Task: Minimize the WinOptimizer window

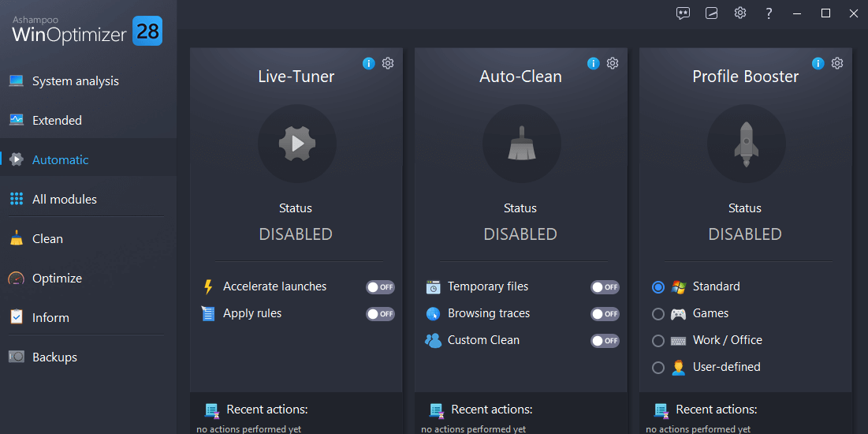Action: click(797, 13)
